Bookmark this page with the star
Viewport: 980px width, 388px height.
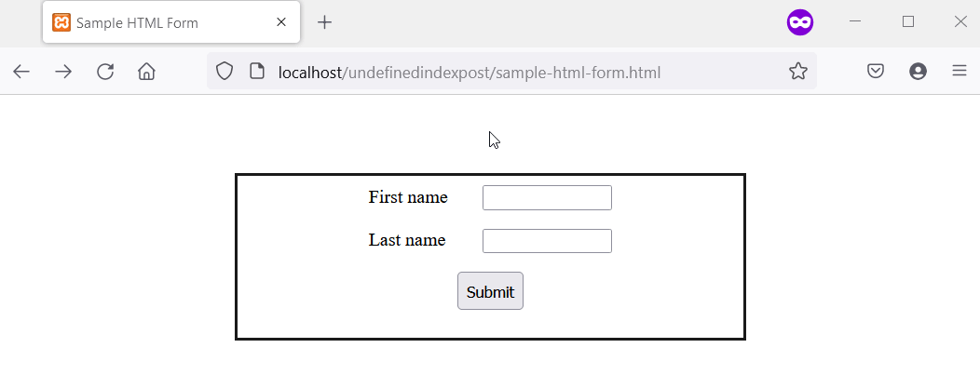(x=797, y=72)
